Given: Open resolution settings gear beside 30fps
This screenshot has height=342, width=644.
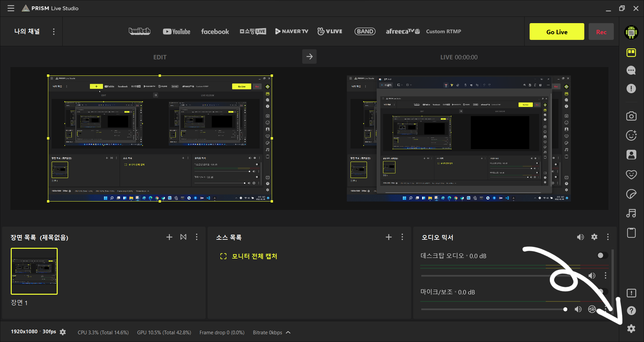Looking at the screenshot, I should pos(63,332).
